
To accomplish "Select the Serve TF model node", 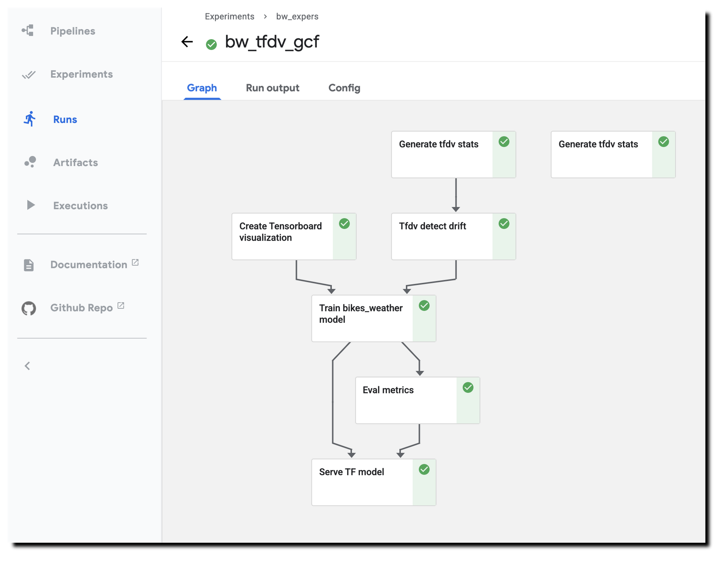I will pos(374,482).
